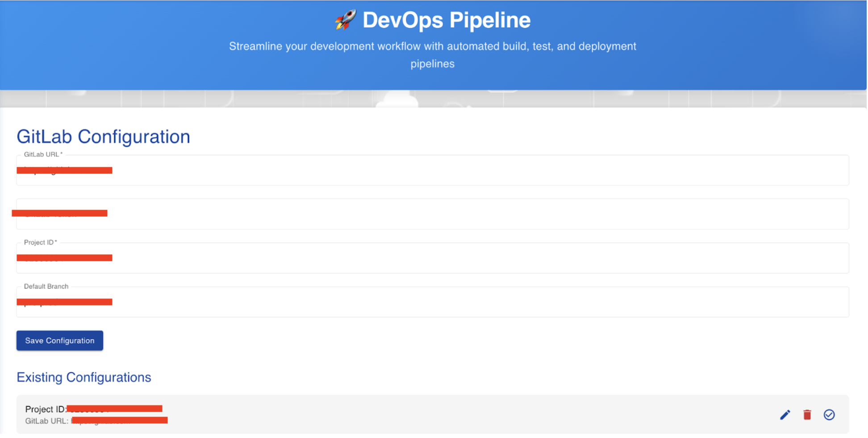
Task: Click the GitLab Configuration heading
Action: [x=103, y=136]
